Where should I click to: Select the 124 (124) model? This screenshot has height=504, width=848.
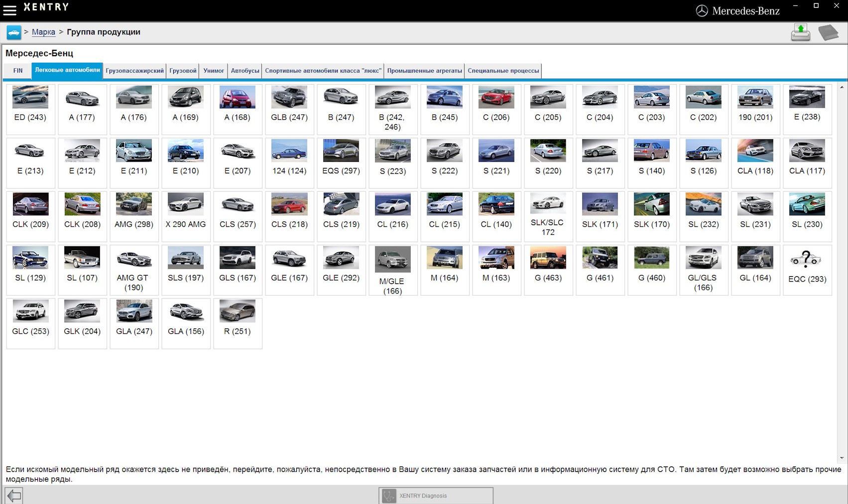[289, 163]
